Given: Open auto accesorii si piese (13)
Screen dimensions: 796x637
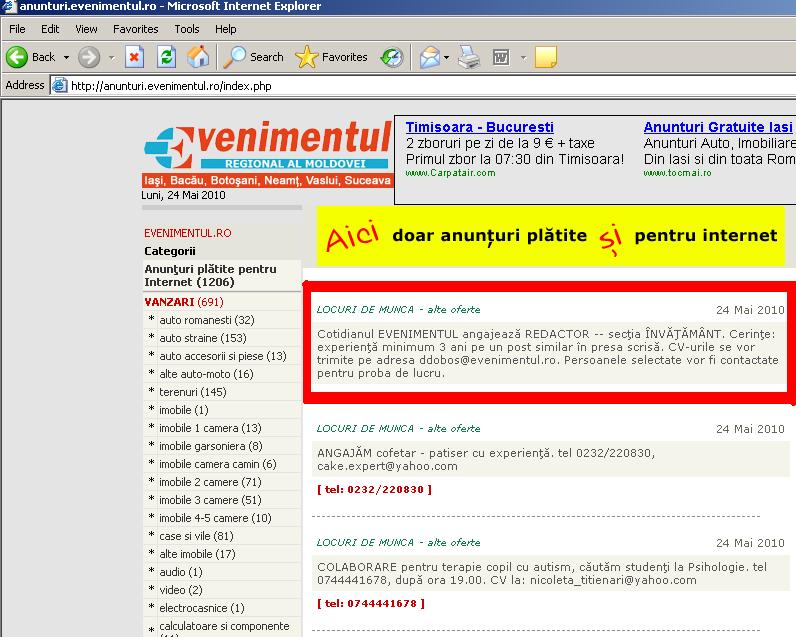Looking at the screenshot, I should (x=223, y=356).
